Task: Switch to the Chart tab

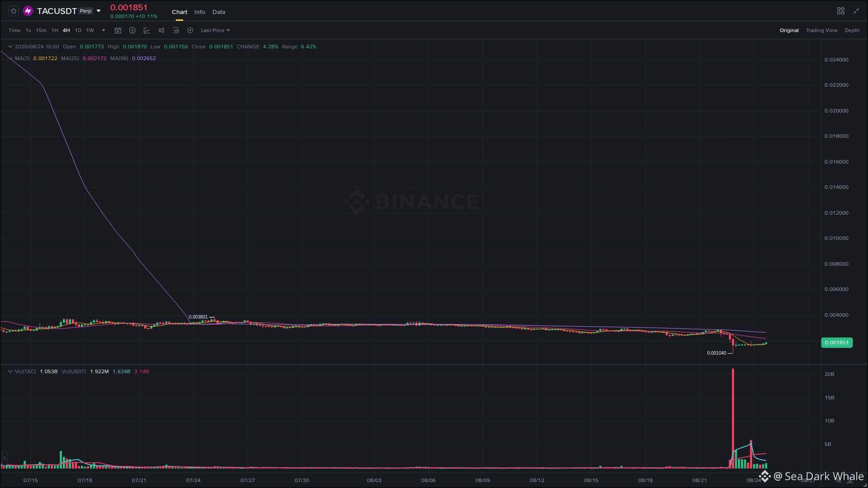Action: pyautogui.click(x=179, y=12)
